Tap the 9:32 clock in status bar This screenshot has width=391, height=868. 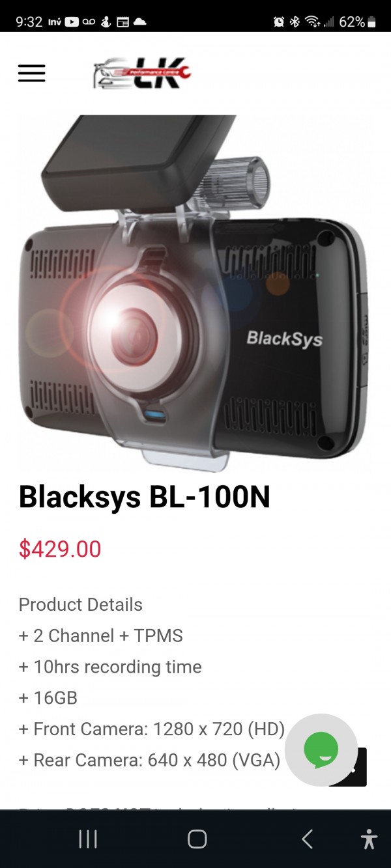29,21
